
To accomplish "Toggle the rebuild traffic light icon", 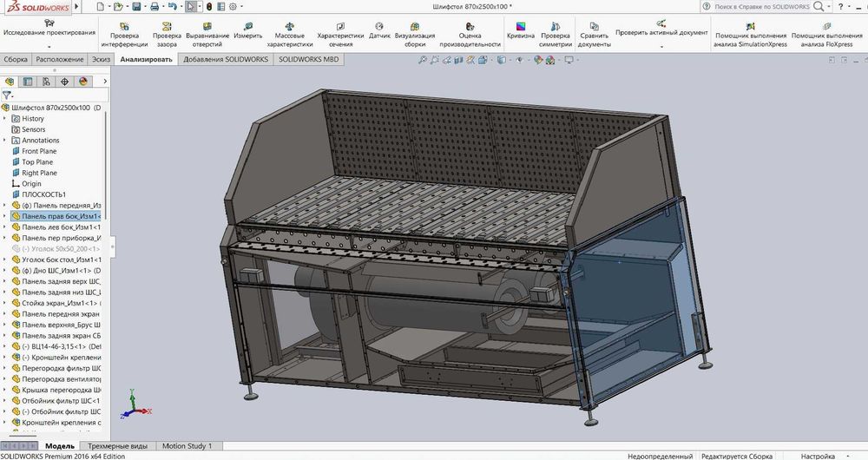I will pos(209,7).
